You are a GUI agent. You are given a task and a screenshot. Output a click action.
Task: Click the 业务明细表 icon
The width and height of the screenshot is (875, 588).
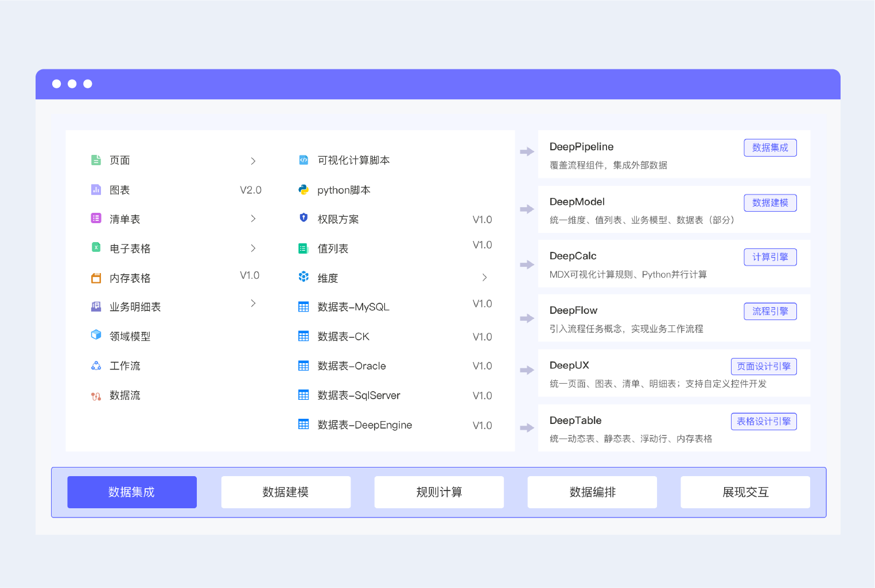(96, 306)
